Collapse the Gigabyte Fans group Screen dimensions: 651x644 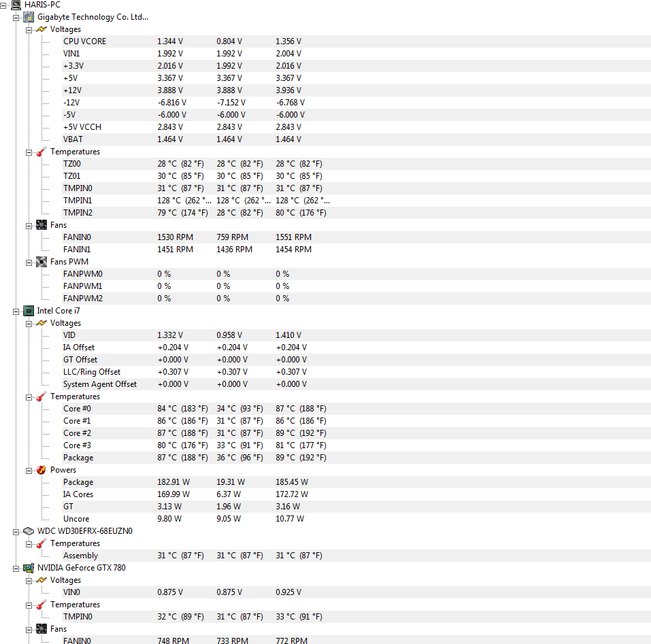pyautogui.click(x=29, y=226)
